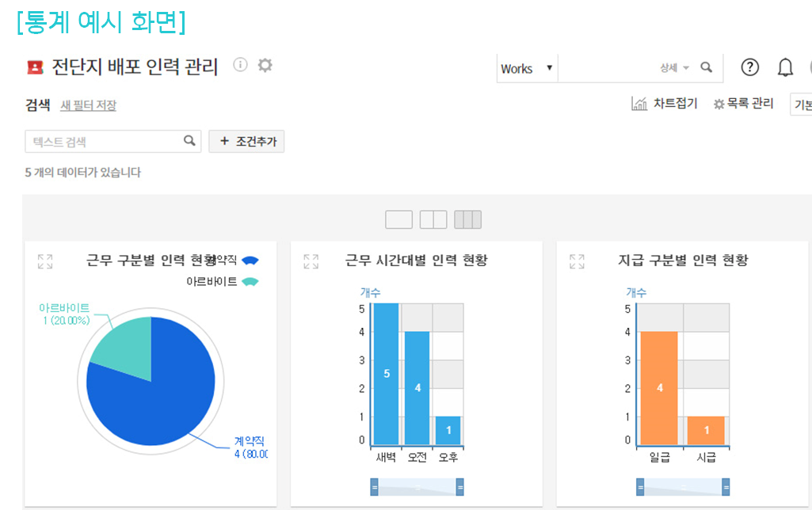The height and width of the screenshot is (510, 812).
Task: Open settings gear next to 전단지 배포 인력 관리
Action: tap(265, 65)
